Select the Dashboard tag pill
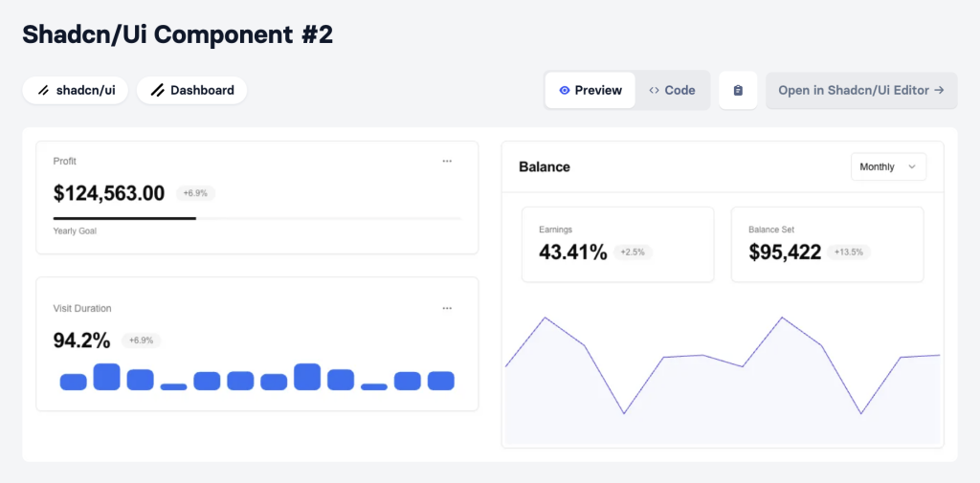The width and height of the screenshot is (980, 483). tap(191, 91)
